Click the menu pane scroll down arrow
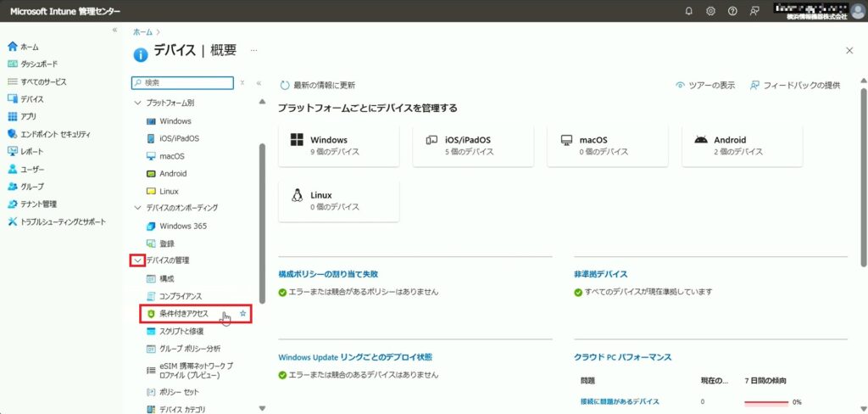 [x=262, y=408]
